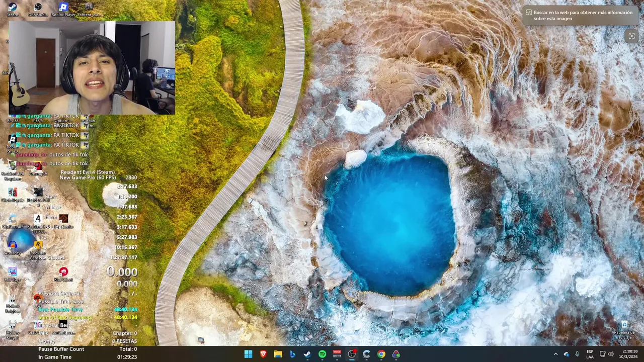
Task: Switch to Steam in the taskbar
Action: pyautogui.click(x=307, y=354)
